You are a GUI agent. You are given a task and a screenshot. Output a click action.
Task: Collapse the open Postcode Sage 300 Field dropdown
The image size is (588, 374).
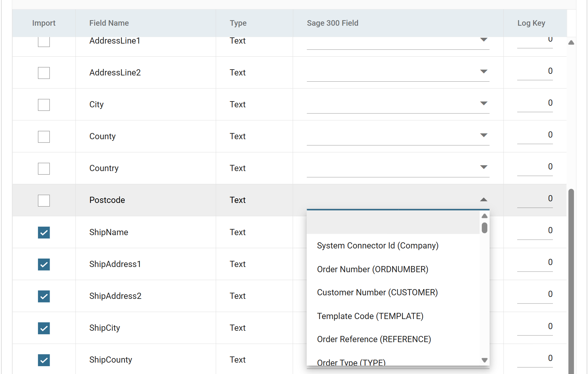[484, 200]
